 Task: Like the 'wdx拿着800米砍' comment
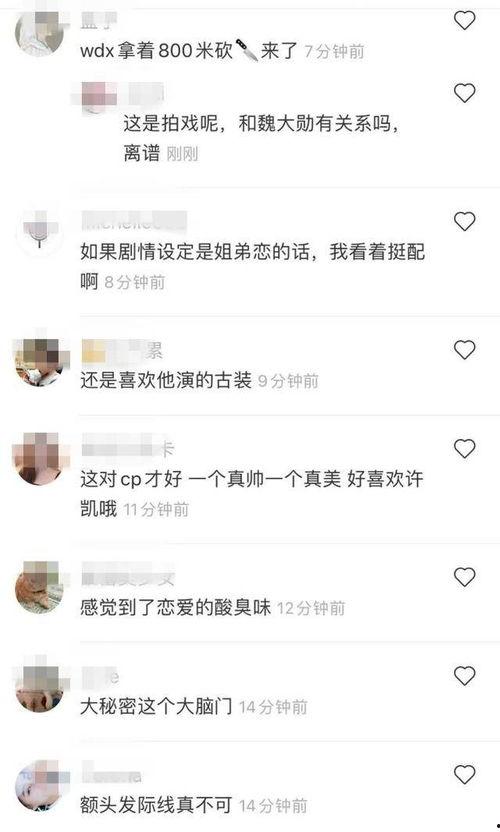(464, 20)
